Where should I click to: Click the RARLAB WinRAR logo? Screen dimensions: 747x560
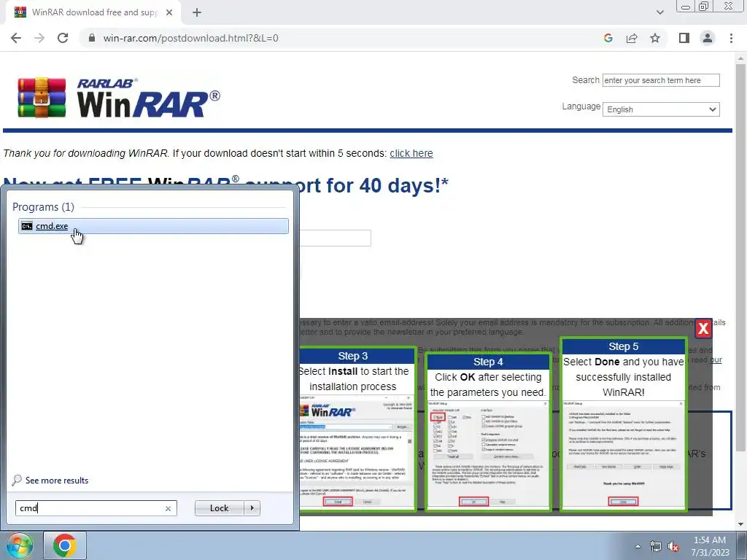tap(119, 98)
